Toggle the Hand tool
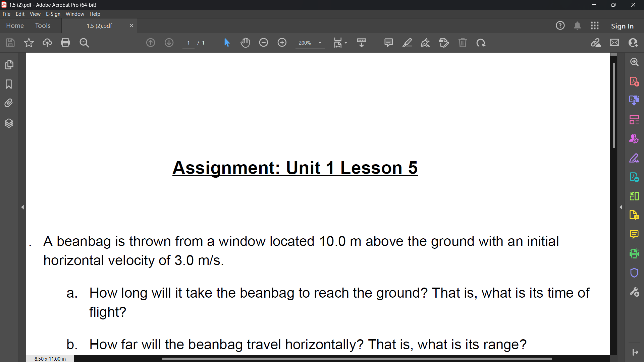 [x=246, y=43]
